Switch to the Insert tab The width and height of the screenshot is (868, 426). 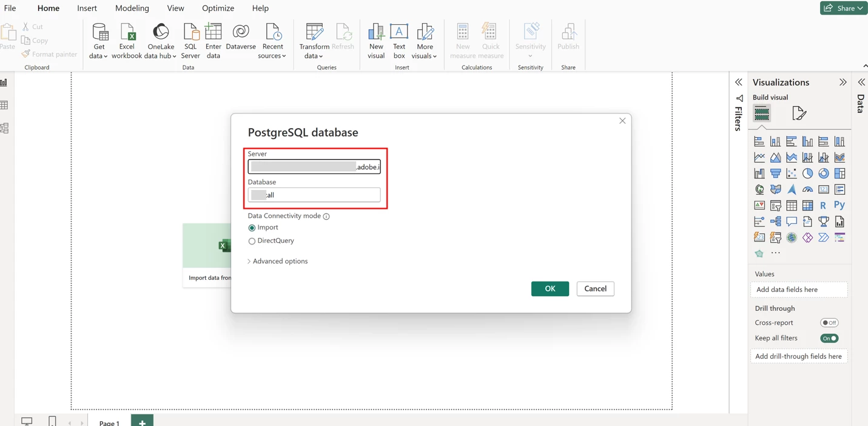tap(87, 8)
